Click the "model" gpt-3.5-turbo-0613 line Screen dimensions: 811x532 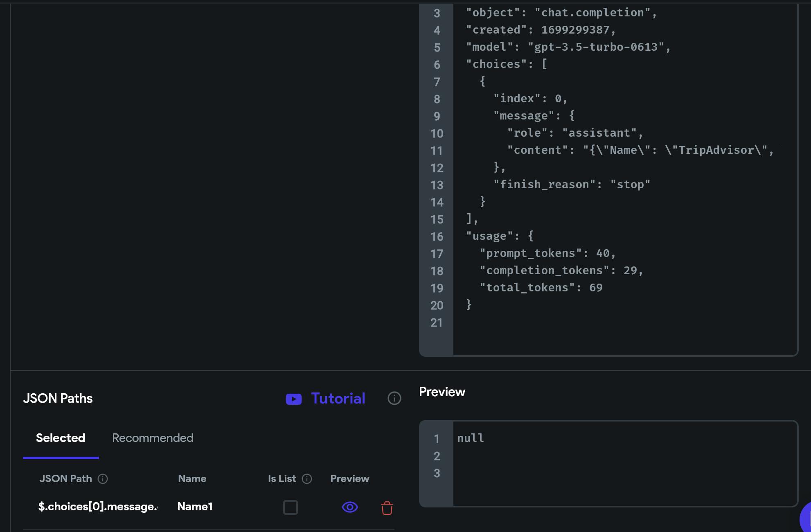click(568, 47)
